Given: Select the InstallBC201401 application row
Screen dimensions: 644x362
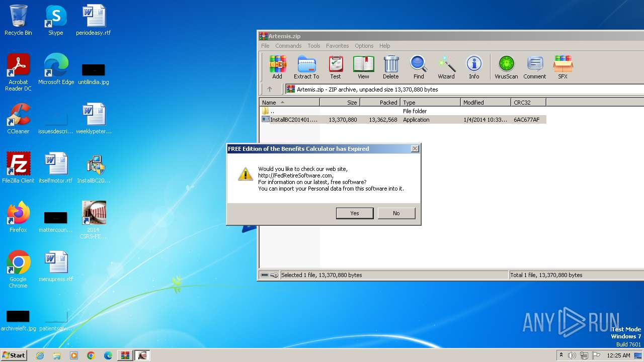Looking at the screenshot, I should coord(403,120).
